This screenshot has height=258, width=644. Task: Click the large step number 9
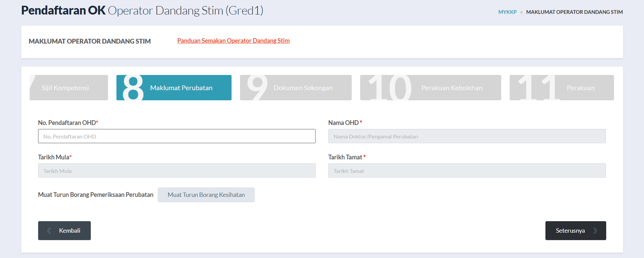click(x=257, y=88)
